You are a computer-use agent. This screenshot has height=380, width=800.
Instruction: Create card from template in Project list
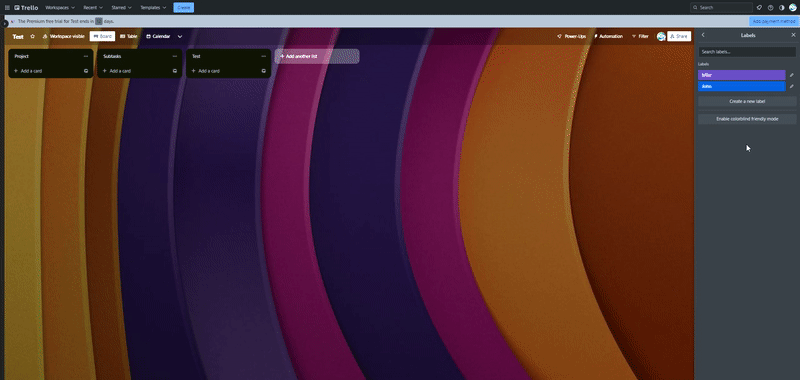[86, 71]
